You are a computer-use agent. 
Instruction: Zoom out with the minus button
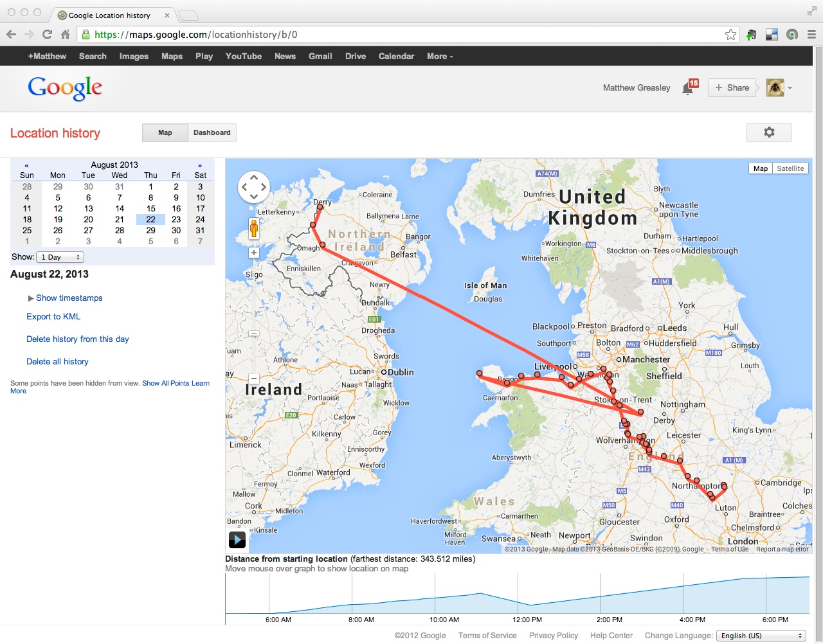(254, 379)
